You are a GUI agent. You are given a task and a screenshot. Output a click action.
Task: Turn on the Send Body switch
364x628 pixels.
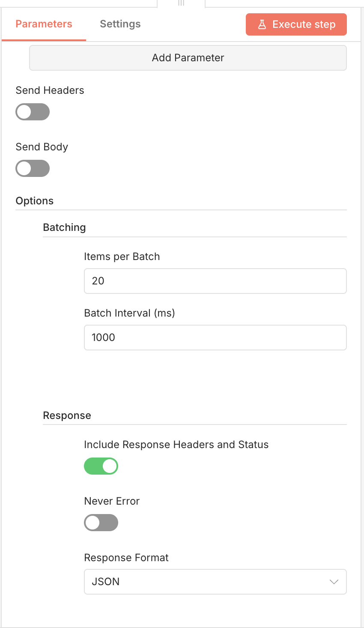coord(33,169)
